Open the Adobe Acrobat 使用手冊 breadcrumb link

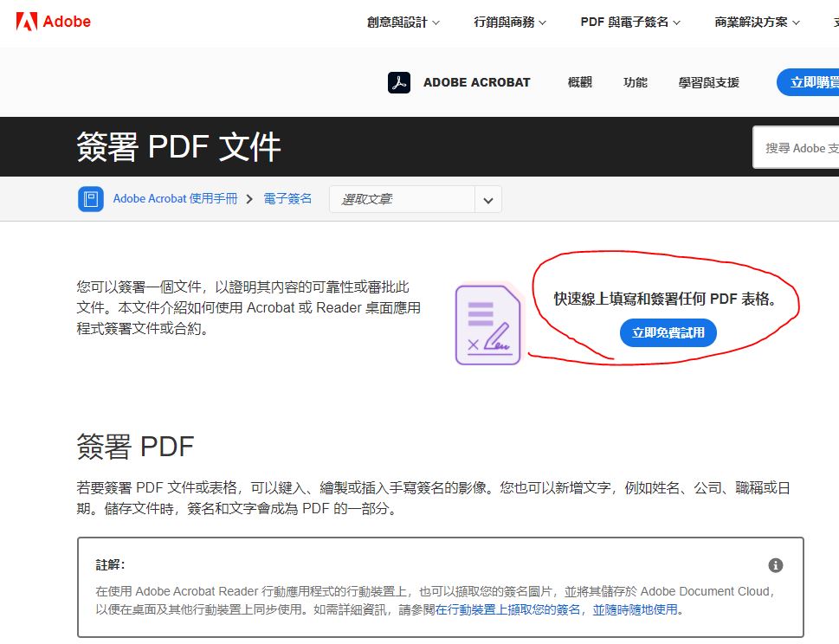[x=175, y=199]
